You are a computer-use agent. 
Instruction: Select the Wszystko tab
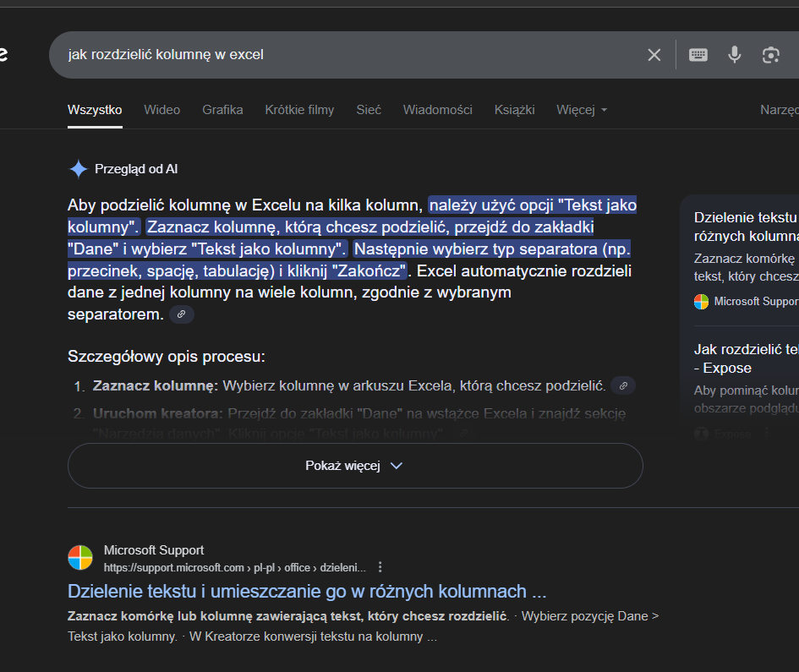(95, 110)
